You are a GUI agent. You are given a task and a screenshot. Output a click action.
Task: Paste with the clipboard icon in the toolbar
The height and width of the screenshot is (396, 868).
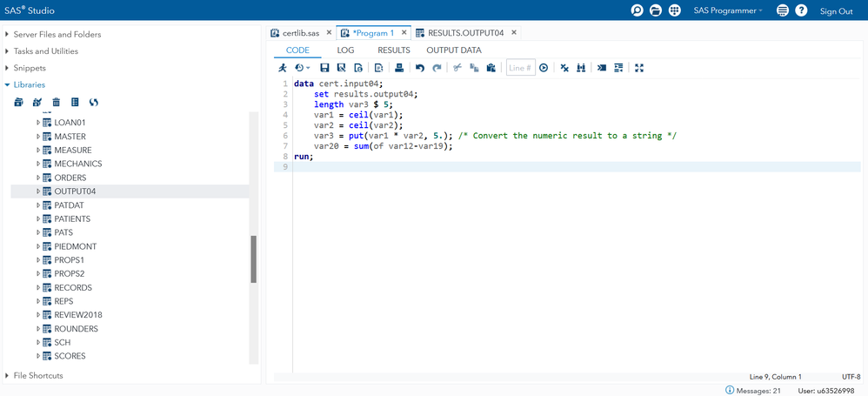[491, 68]
